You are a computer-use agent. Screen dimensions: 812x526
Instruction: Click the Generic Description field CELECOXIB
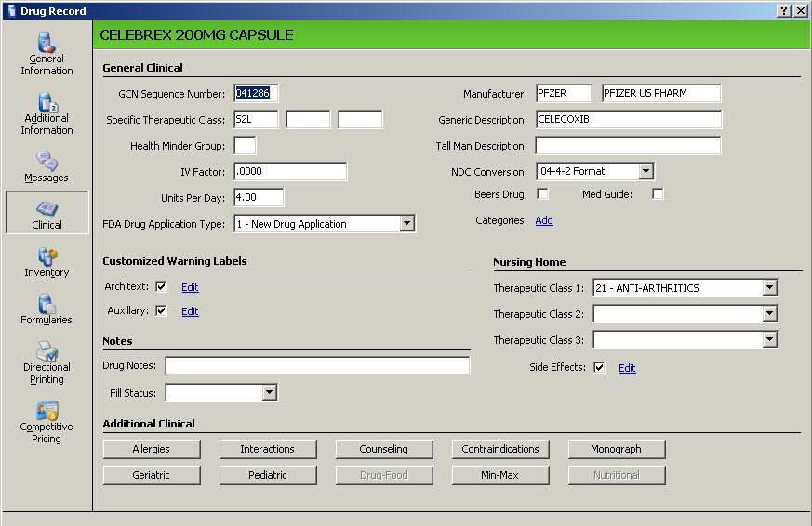tap(628, 119)
